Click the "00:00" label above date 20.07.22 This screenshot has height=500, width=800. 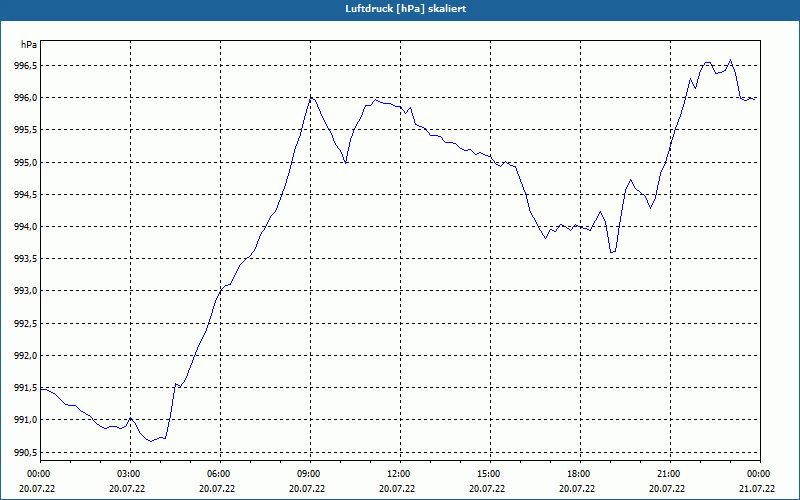[38, 474]
